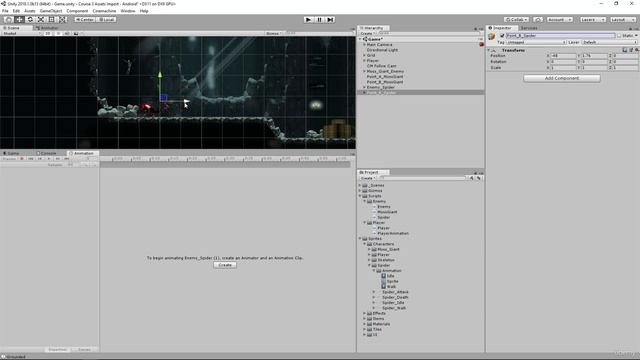640x360 pixels.
Task: Click Create in the Animation window
Action: 225,265
